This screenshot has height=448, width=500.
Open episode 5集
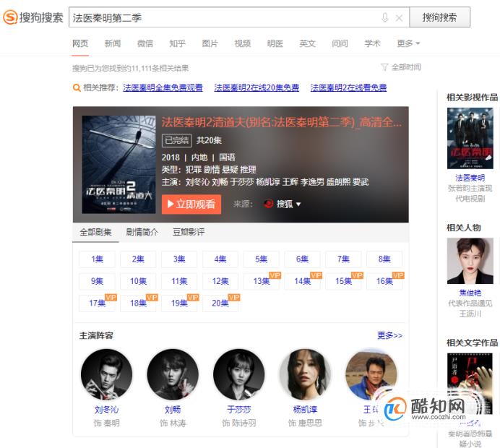pyautogui.click(x=261, y=259)
